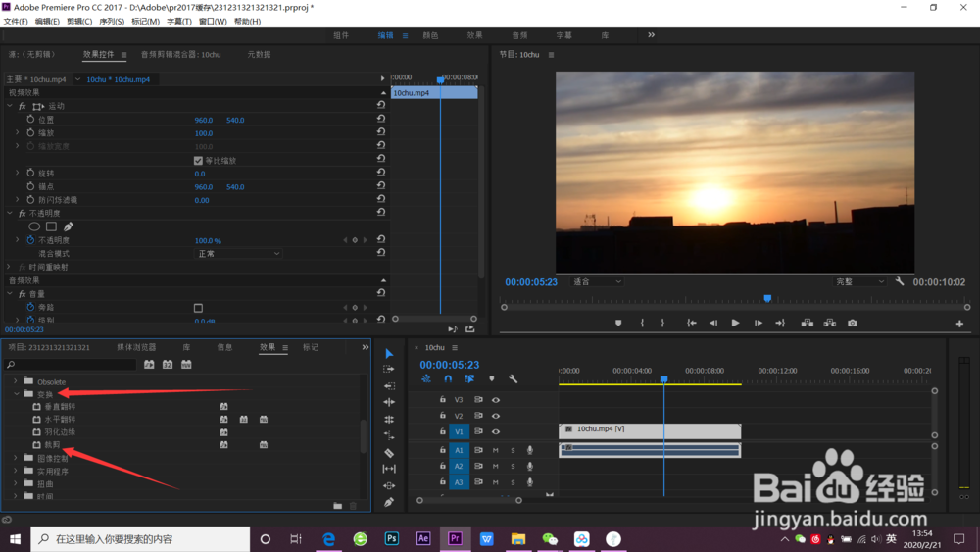This screenshot has width=980, height=552.
Task: Switch to Media Browser tab
Action: point(136,347)
